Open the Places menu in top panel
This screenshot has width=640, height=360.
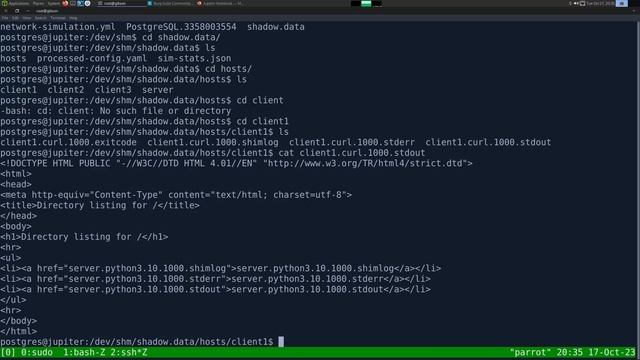(38, 3)
